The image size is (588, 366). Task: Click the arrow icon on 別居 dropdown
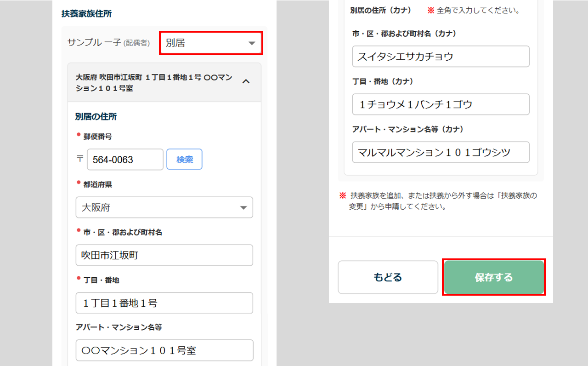click(251, 43)
